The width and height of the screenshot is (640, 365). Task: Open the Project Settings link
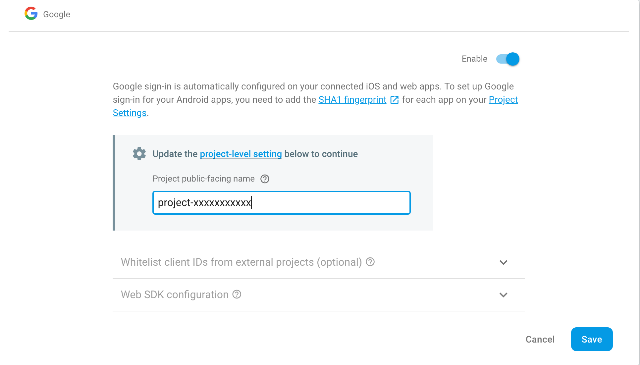(503, 100)
